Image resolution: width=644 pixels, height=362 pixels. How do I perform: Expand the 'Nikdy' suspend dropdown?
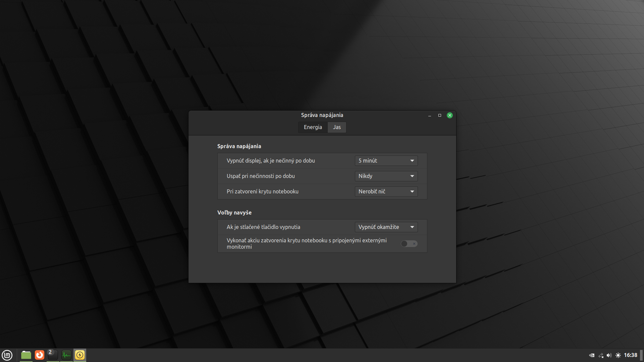[x=386, y=176]
